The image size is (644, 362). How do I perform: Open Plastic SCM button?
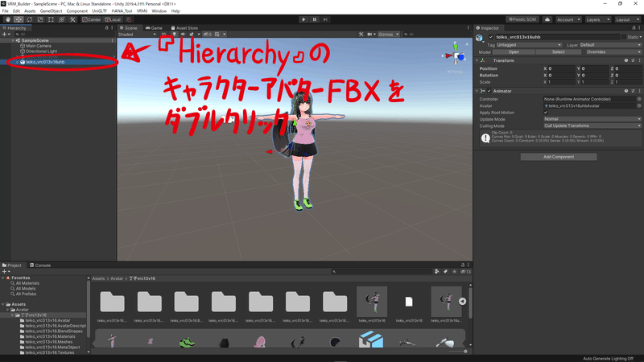[522, 19]
